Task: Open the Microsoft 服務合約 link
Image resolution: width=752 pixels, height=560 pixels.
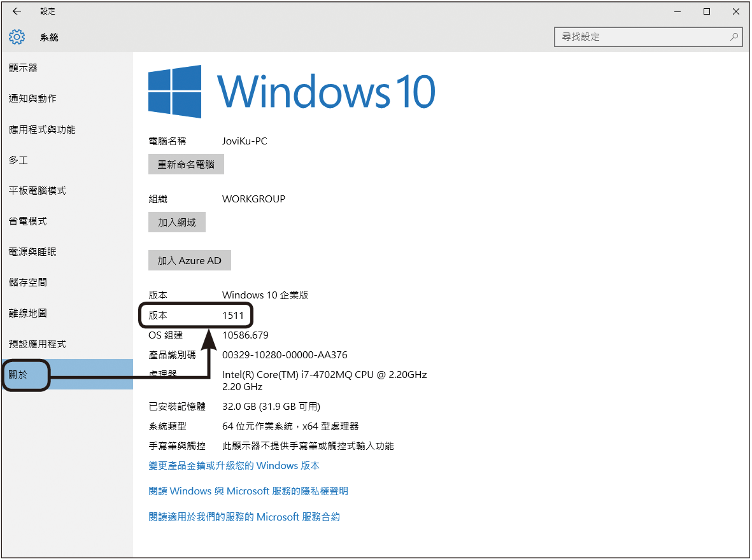Action: tap(244, 517)
